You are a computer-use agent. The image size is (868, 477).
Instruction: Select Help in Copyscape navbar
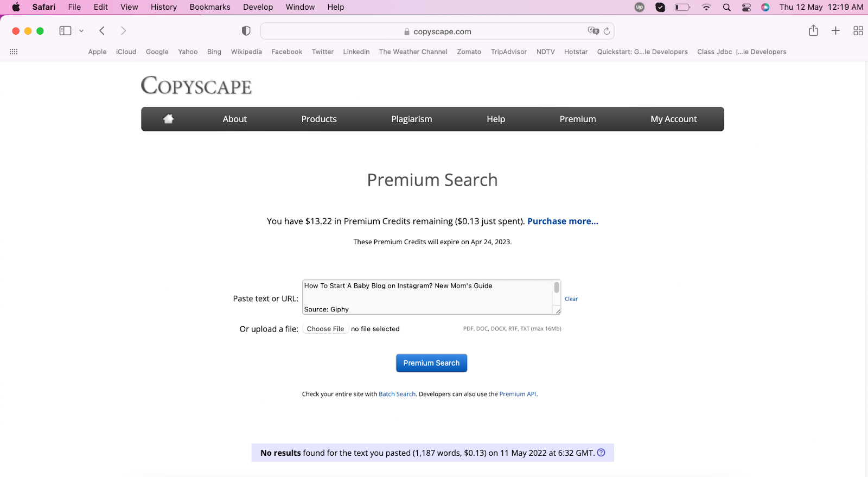pos(496,119)
